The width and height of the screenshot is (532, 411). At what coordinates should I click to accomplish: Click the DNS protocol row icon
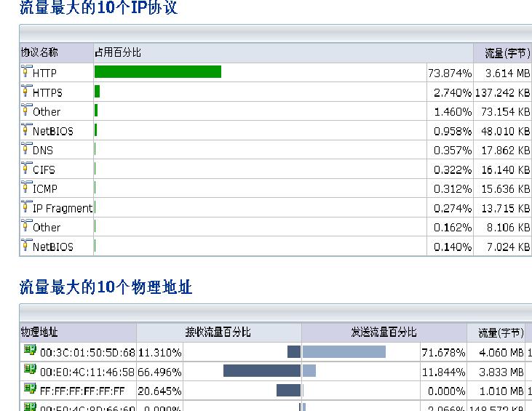(27, 148)
